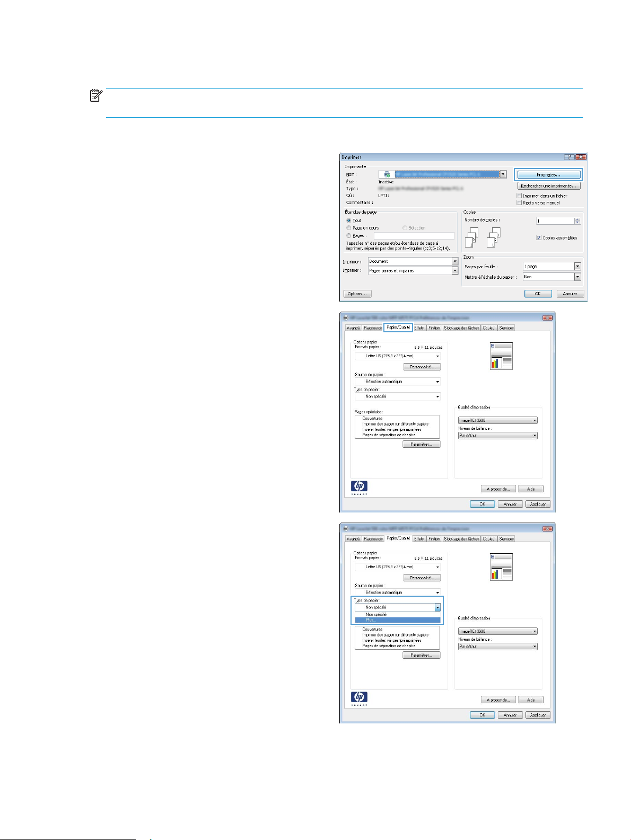Click the page preview thumbnail in middle dialog
Image resolution: width=631 pixels, height=840 pixels.
click(x=502, y=356)
